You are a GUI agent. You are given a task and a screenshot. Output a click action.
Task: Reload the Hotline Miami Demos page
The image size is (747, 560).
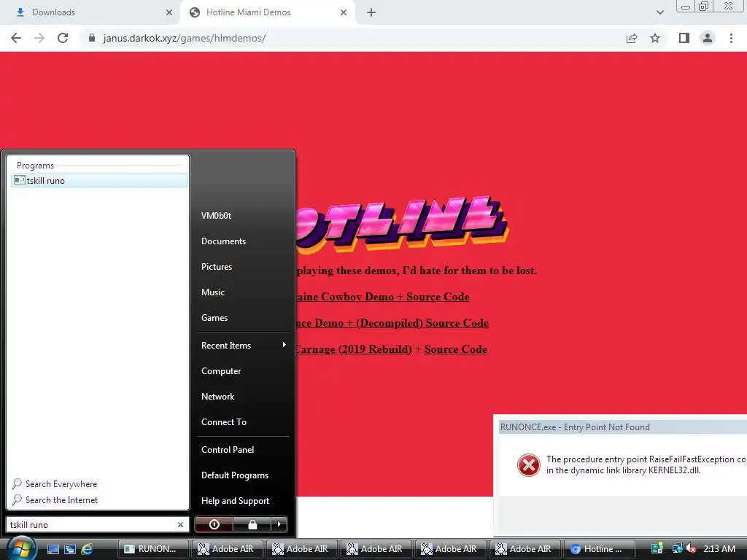(63, 38)
